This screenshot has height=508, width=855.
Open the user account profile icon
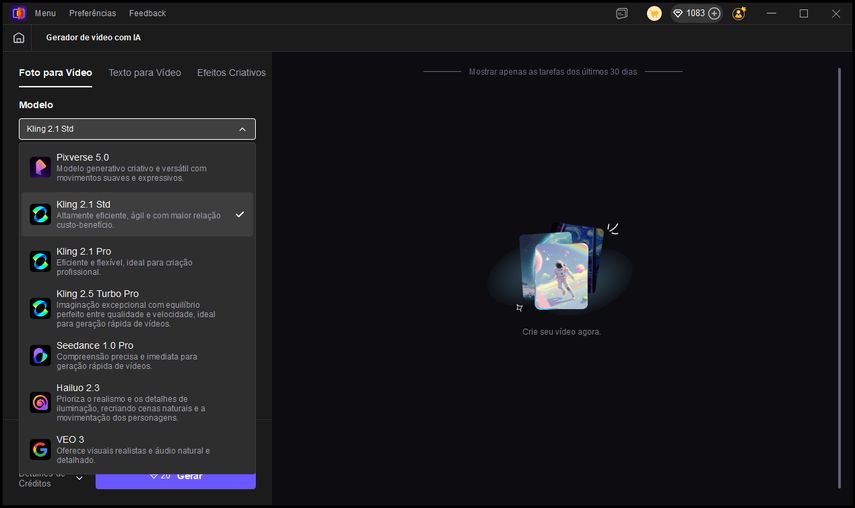(739, 13)
